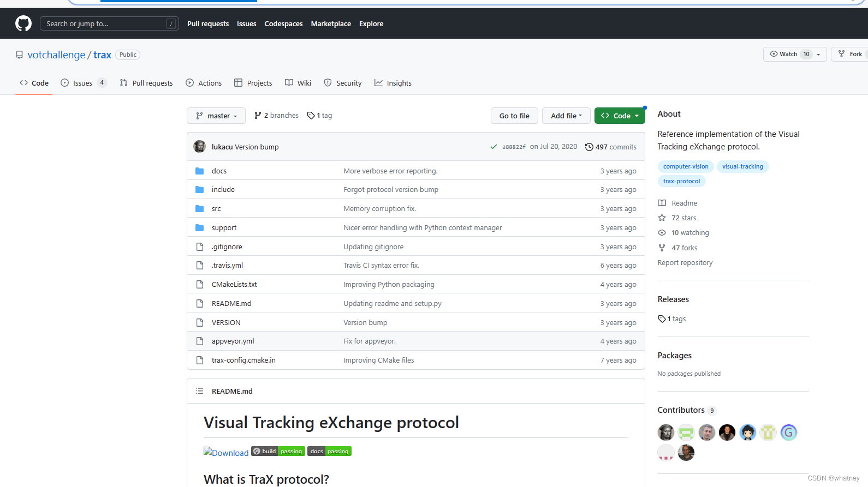The width and height of the screenshot is (868, 487).
Task: Open Pull requests in top navigation
Action: [x=208, y=23]
